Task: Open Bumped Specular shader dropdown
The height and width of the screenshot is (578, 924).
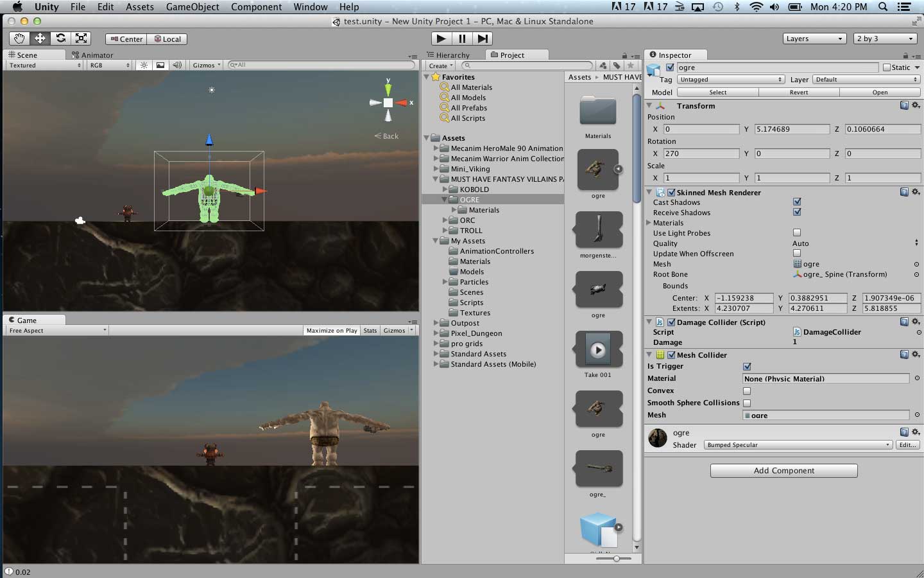Action: click(798, 444)
